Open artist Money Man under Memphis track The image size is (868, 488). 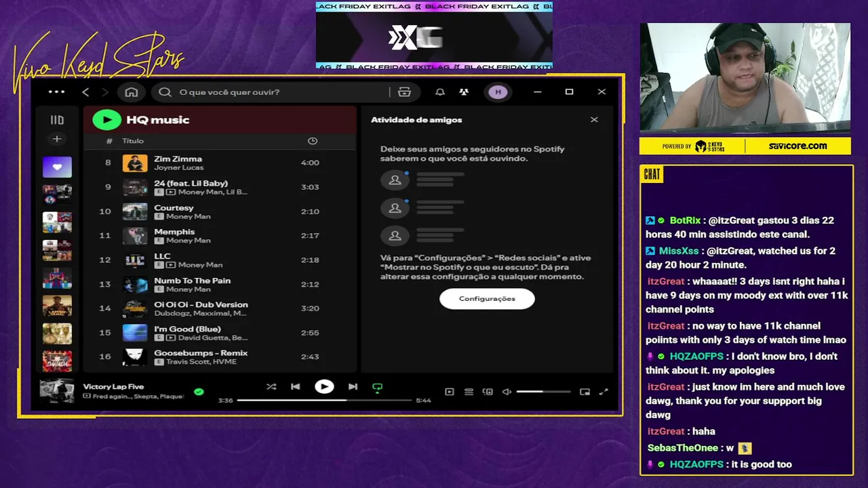tap(188, 241)
